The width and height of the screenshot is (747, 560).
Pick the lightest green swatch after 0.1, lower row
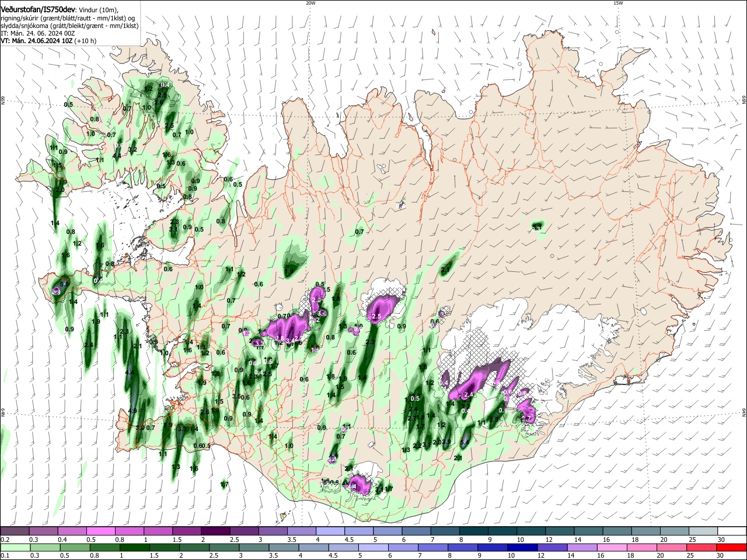click(15, 548)
